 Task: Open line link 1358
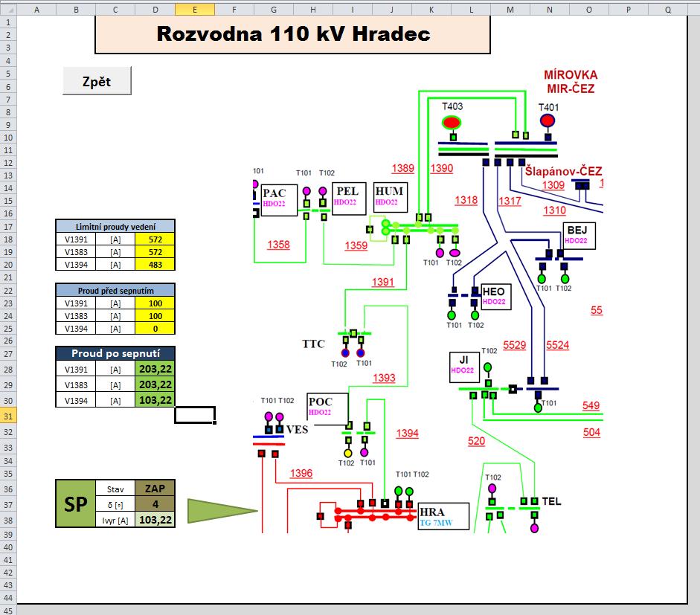click(278, 245)
